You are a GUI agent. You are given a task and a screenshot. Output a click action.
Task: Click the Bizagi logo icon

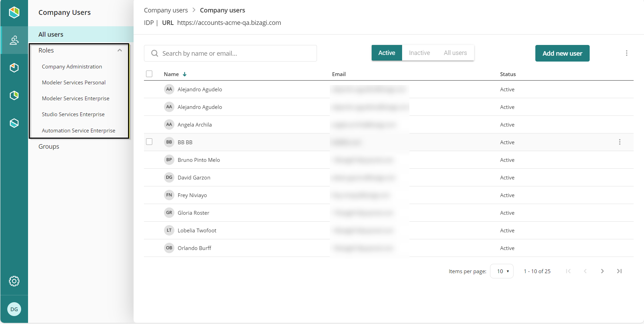pyautogui.click(x=14, y=13)
